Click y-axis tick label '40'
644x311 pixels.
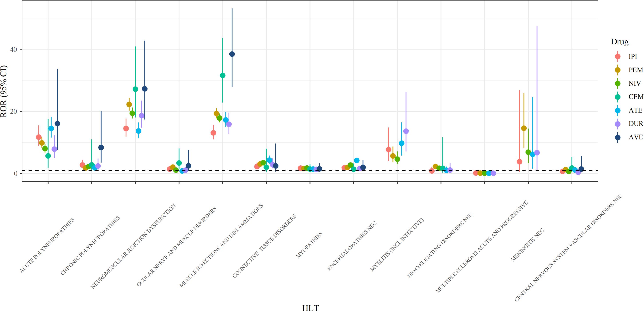14,50
